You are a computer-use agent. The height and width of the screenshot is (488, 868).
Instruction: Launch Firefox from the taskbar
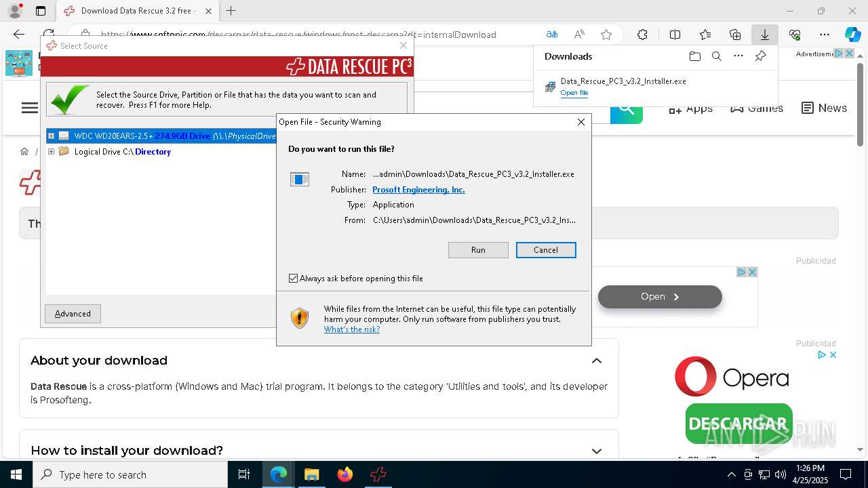pos(345,474)
